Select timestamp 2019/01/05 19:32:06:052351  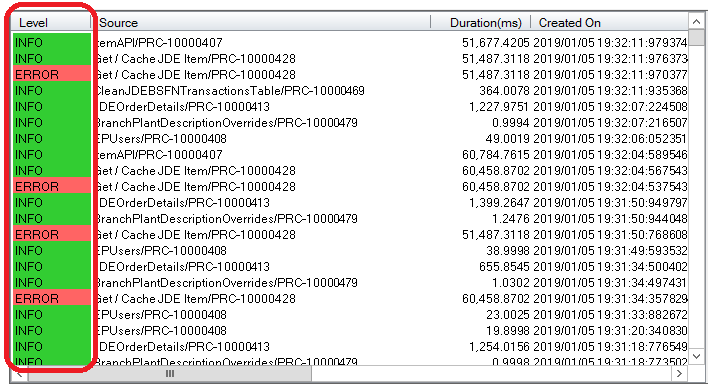click(610, 139)
